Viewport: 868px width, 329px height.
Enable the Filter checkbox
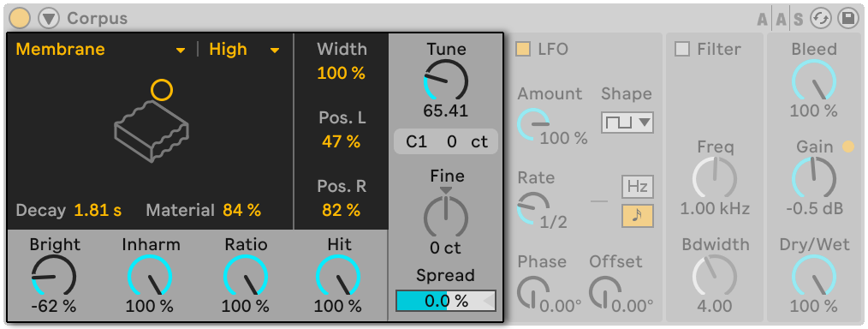coord(682,50)
